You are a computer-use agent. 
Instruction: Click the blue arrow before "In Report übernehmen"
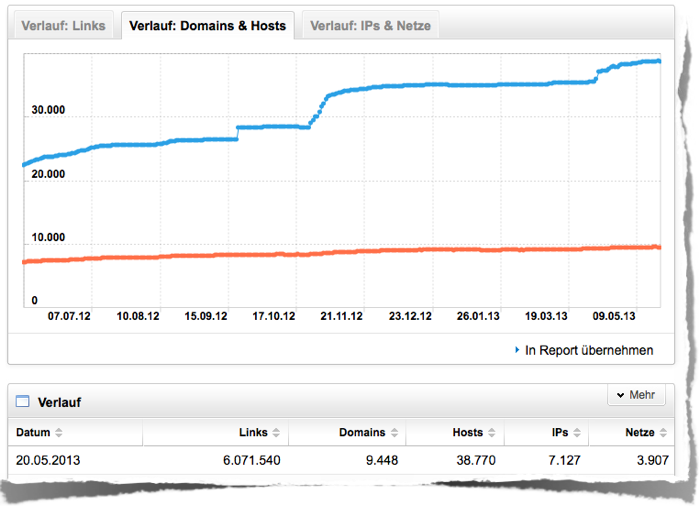(x=516, y=350)
